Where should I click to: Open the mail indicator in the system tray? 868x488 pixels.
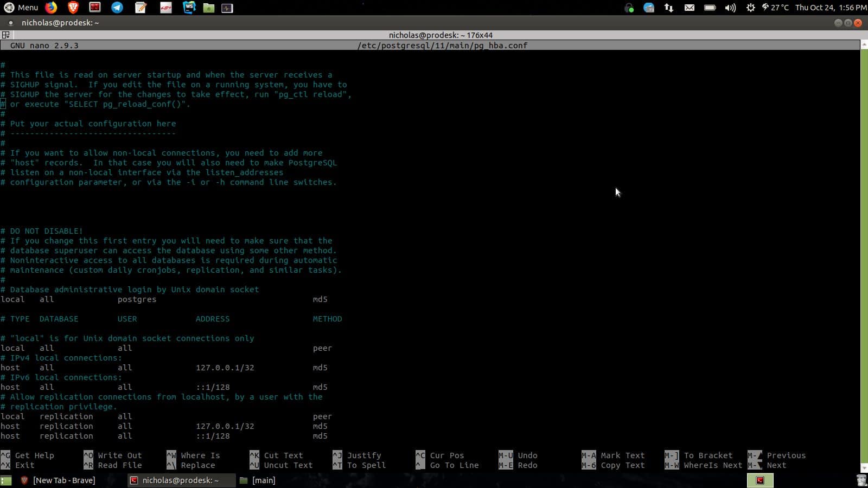coord(689,8)
